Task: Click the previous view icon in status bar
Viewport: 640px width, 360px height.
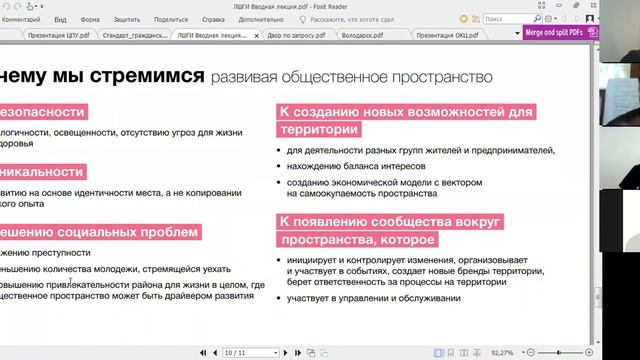Action: pyautogui.click(x=311, y=353)
